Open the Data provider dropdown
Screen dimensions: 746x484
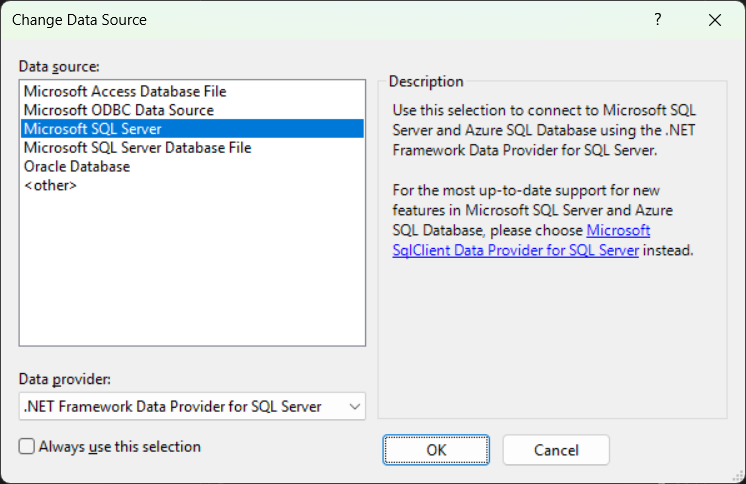192,406
